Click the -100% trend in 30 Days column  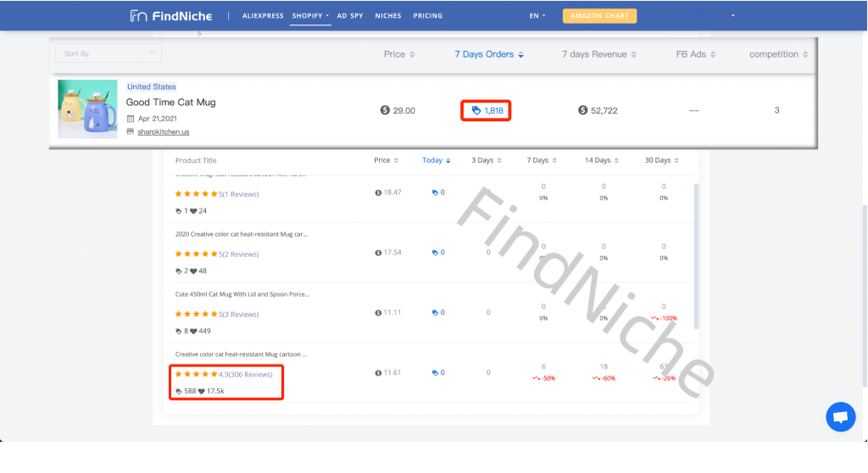[x=665, y=319]
